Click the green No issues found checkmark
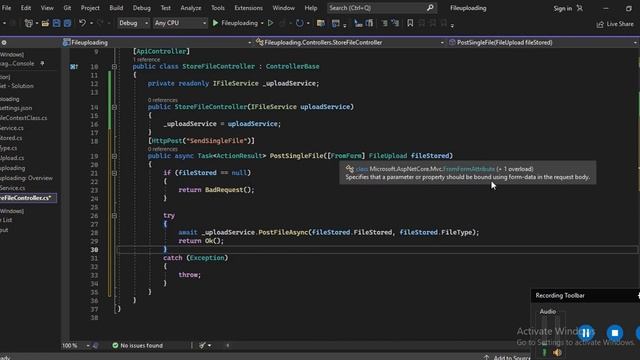The height and width of the screenshot is (360, 640). pyautogui.click(x=115, y=345)
